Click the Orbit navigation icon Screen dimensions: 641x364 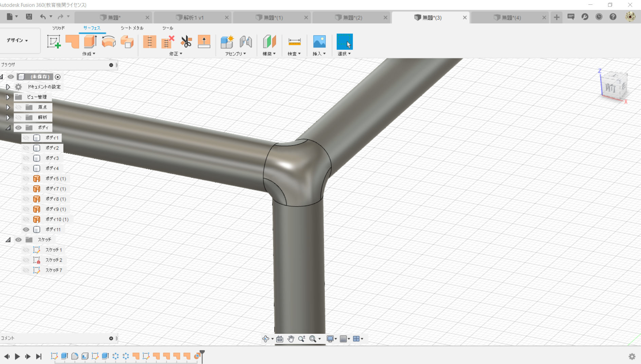click(265, 339)
